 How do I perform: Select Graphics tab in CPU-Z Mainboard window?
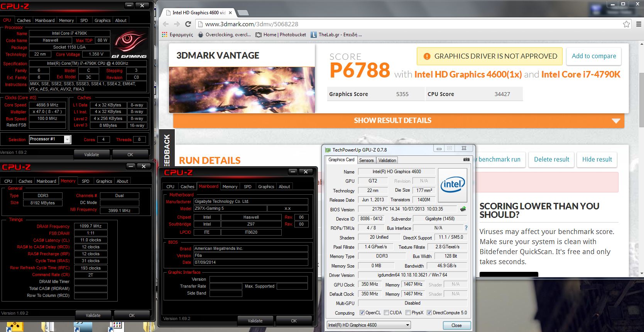click(x=266, y=187)
